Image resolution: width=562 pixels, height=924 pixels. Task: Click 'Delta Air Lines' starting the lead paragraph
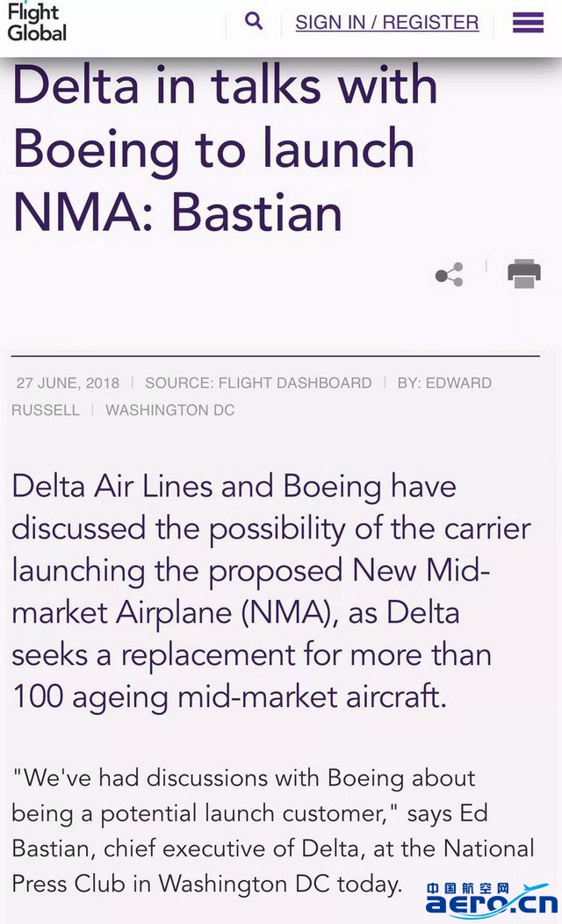tap(112, 487)
